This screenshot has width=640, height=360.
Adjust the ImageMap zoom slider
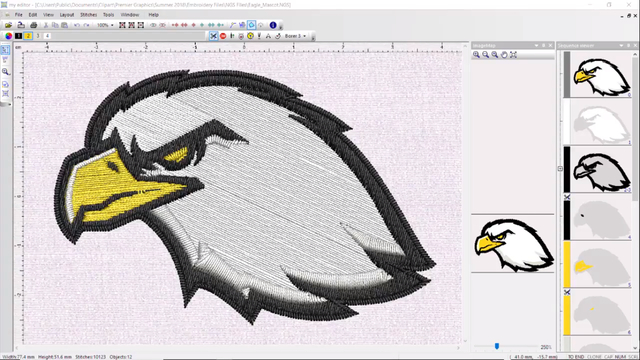[497, 346]
